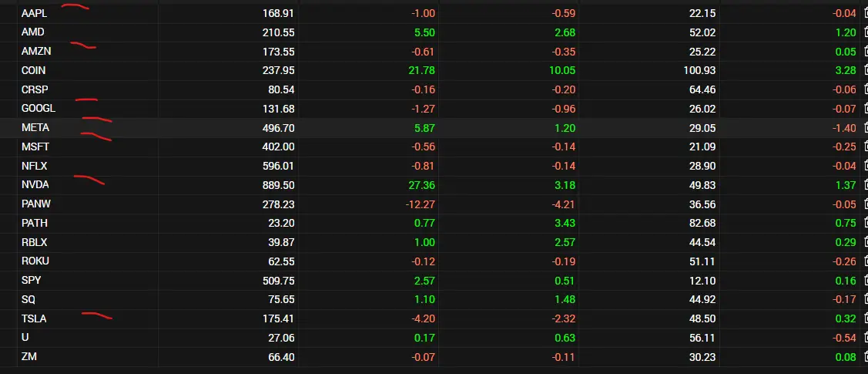This screenshot has width=868, height=374.
Task: Click MSFT's price 402.00
Action: pos(279,147)
